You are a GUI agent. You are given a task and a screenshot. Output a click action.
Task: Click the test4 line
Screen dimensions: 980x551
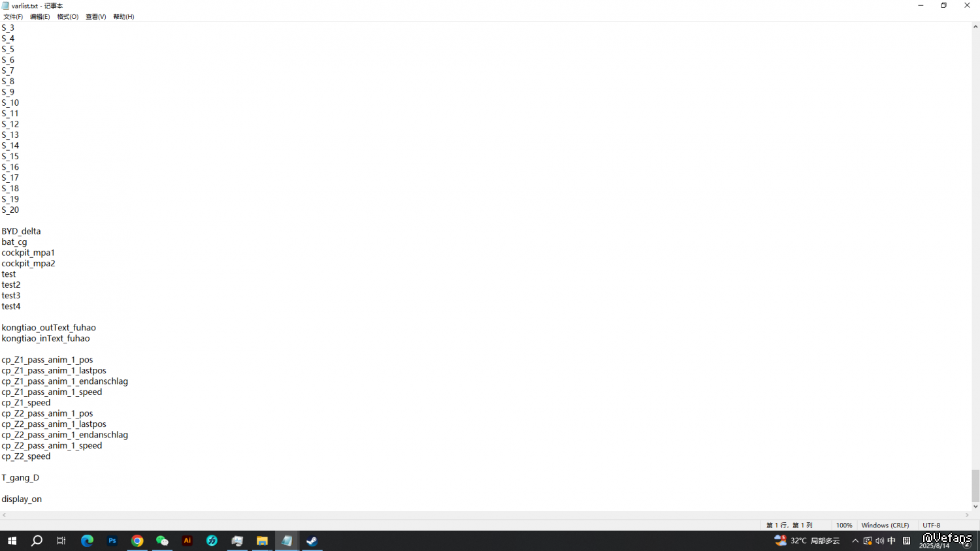tap(11, 306)
